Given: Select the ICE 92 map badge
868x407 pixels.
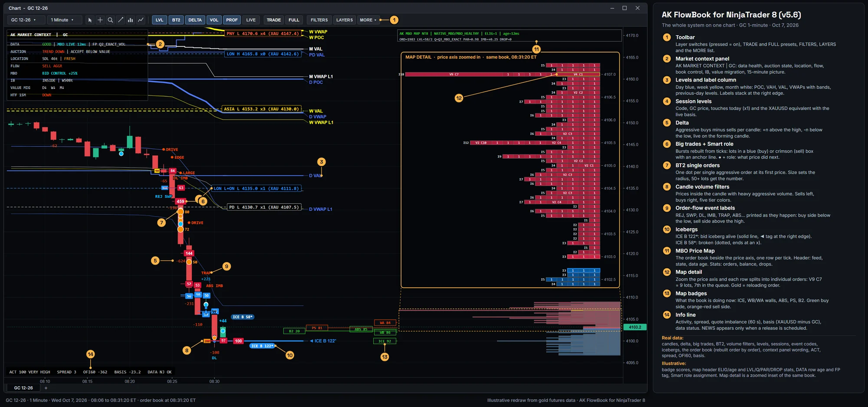Looking at the screenshot, I should pos(385,341).
